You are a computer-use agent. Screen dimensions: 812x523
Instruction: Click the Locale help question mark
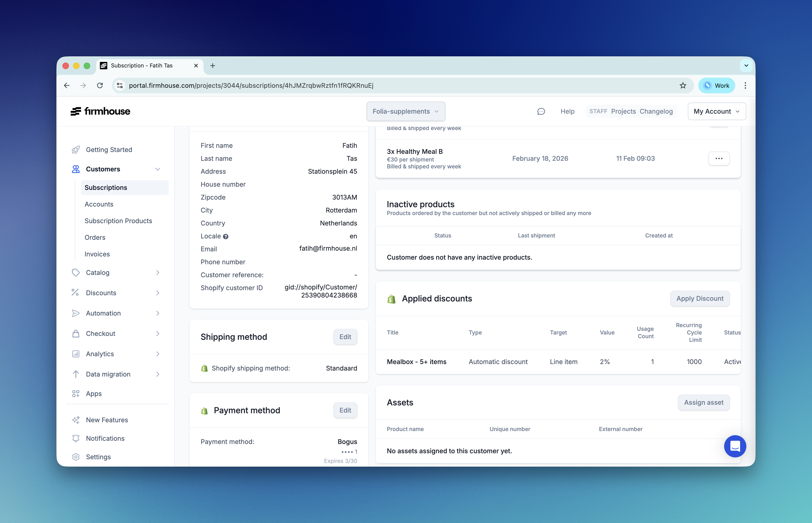(226, 236)
